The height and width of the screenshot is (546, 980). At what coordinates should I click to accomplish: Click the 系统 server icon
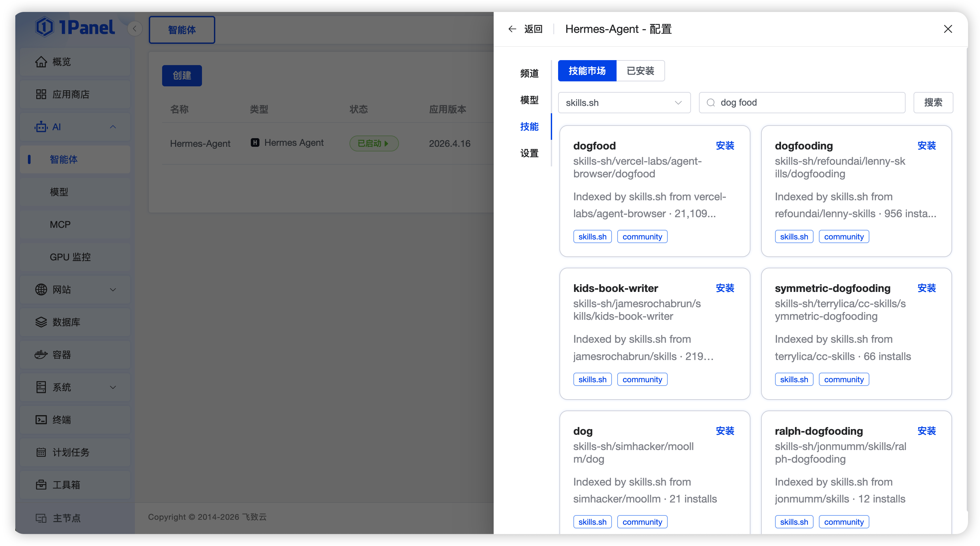click(x=41, y=387)
